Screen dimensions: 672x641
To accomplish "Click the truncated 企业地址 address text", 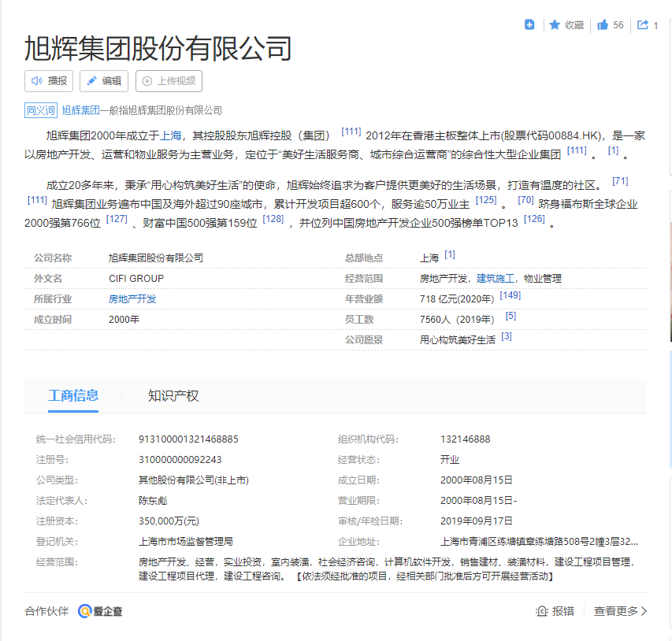I will (539, 542).
